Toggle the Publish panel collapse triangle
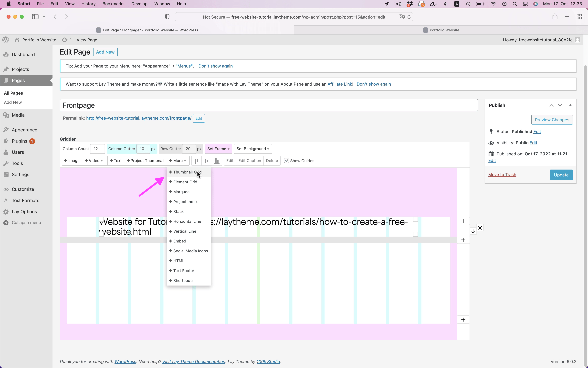Viewport: 588px width, 368px height. [x=570, y=105]
